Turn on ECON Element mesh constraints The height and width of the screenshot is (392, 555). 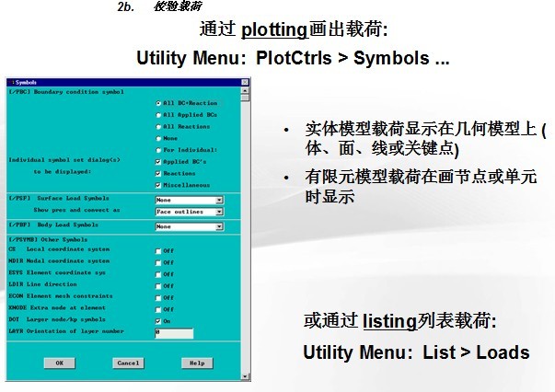[158, 297]
